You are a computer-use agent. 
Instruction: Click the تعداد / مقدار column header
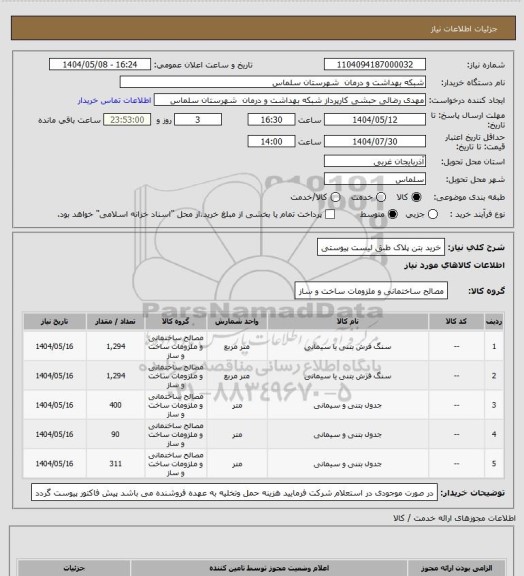(x=115, y=322)
